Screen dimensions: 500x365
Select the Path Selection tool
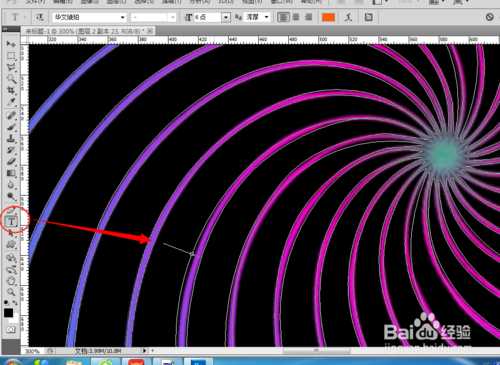11,233
